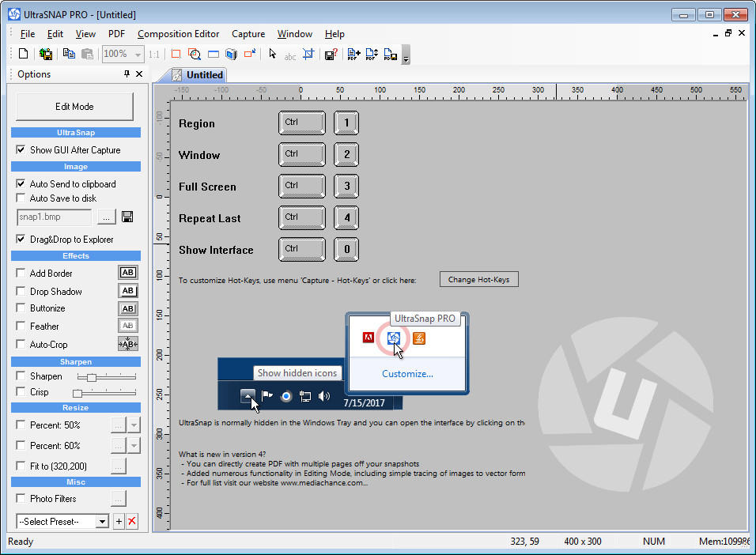Click the Drop Shadow effect preview icon
The height and width of the screenshot is (555, 756).
(x=127, y=291)
